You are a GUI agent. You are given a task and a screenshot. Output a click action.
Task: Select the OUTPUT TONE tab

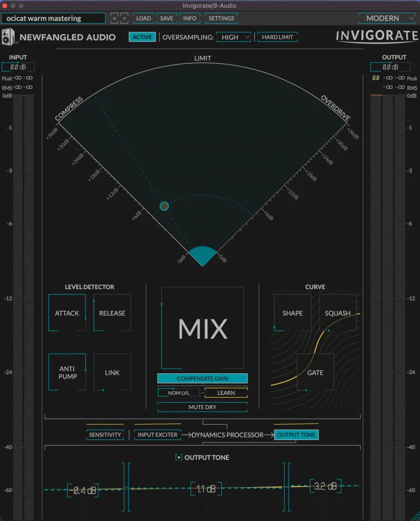[296, 435]
